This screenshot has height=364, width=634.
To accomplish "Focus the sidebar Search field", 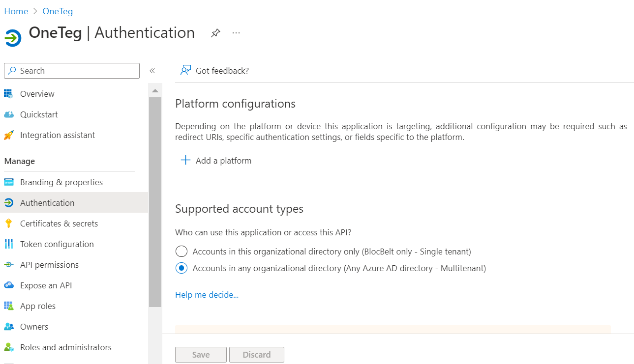I will [x=76, y=71].
